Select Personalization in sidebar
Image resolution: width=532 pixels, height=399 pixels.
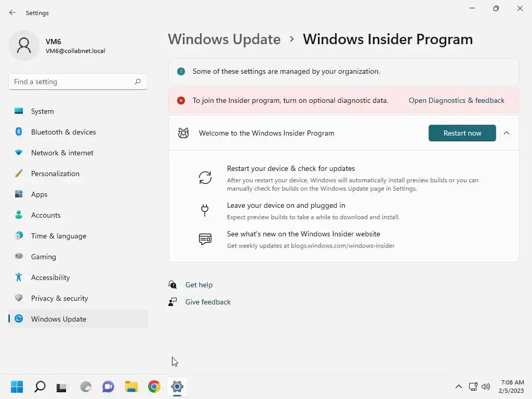tap(78, 174)
